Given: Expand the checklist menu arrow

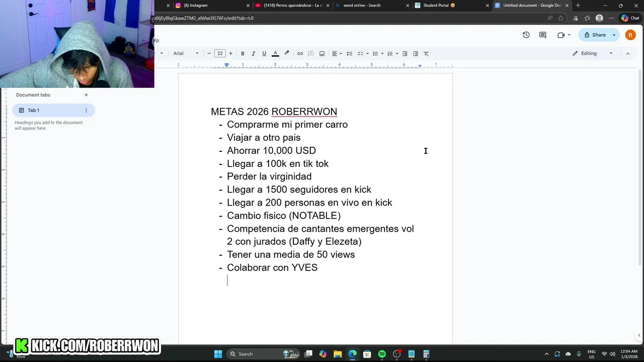Looking at the screenshot, I should 367,53.
